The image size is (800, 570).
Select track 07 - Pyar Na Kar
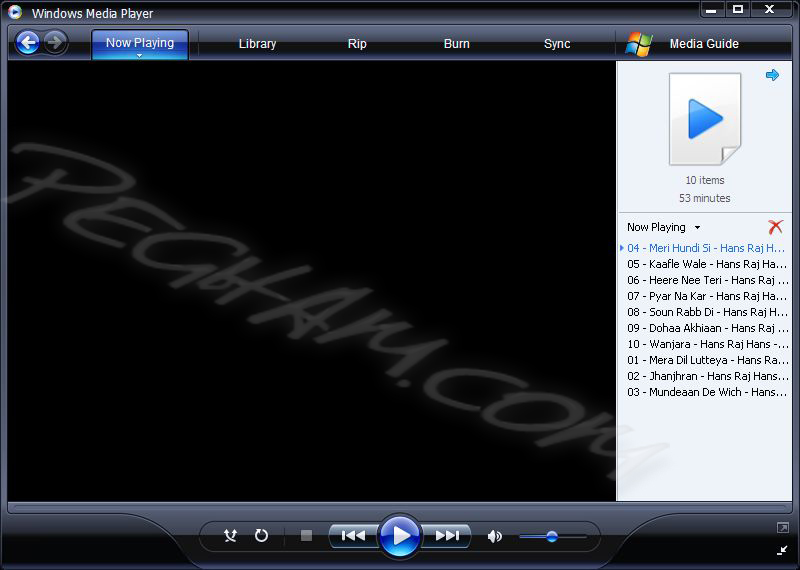pos(706,296)
